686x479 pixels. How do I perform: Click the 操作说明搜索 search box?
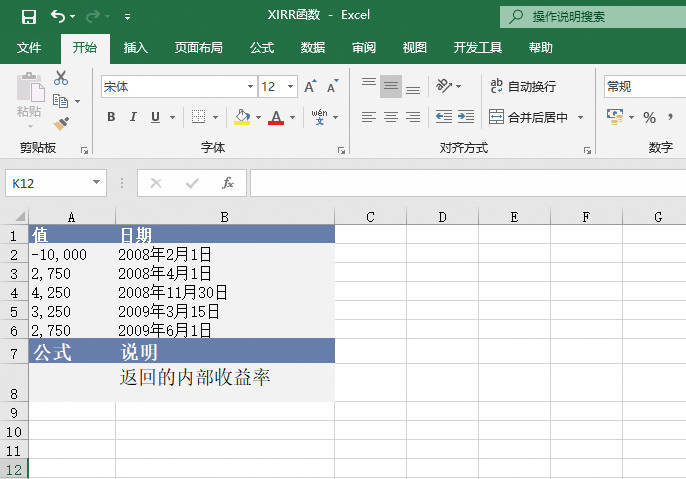click(x=590, y=16)
